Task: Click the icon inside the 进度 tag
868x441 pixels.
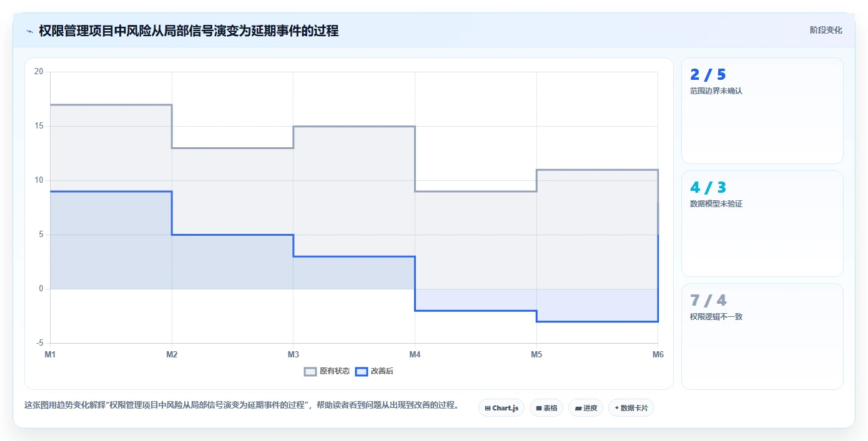Action: click(x=578, y=409)
